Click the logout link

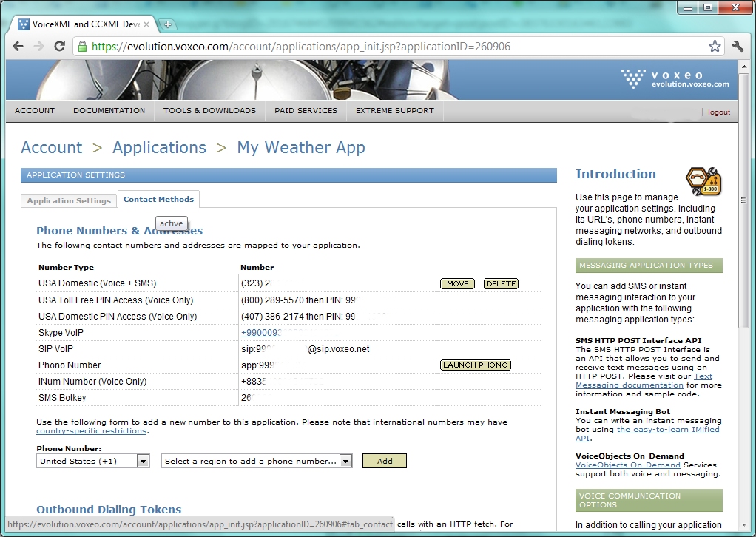[x=719, y=112]
